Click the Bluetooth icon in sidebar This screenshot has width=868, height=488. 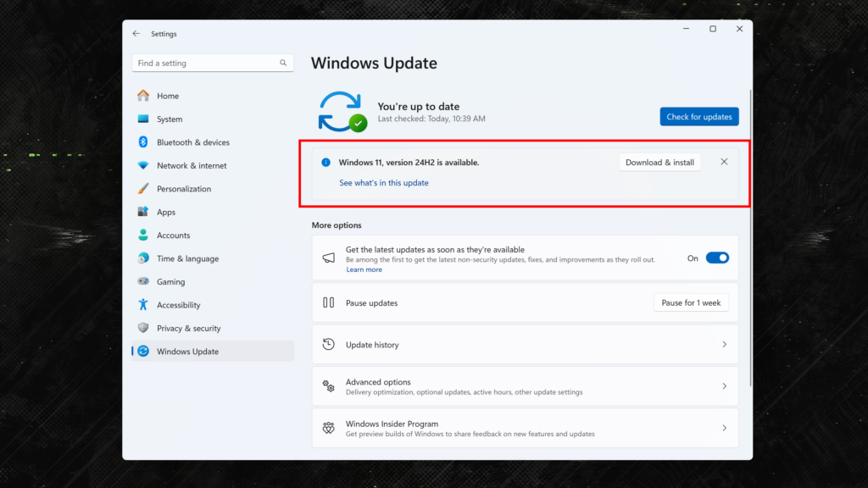(x=143, y=142)
